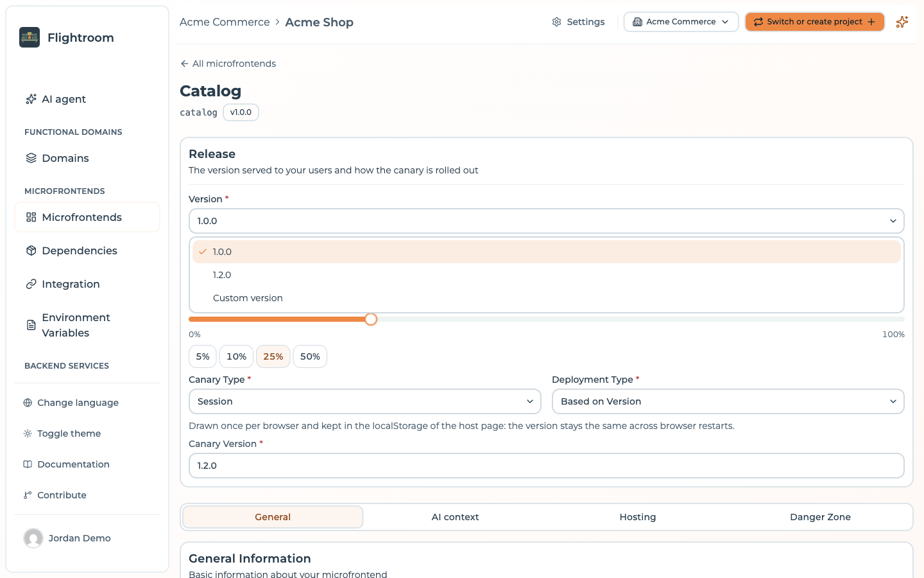
Task: Open Environment Variables page
Action: pyautogui.click(x=87, y=325)
